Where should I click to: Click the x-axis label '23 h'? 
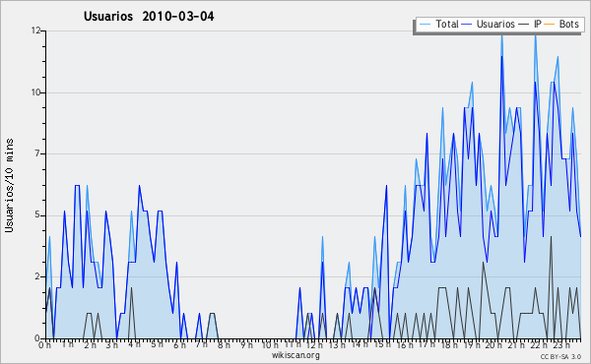(x=561, y=344)
